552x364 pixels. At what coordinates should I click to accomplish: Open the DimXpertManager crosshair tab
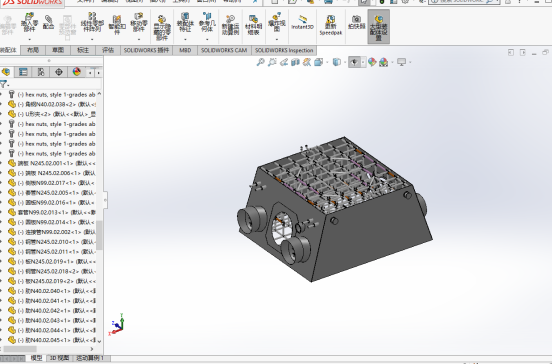click(59, 72)
